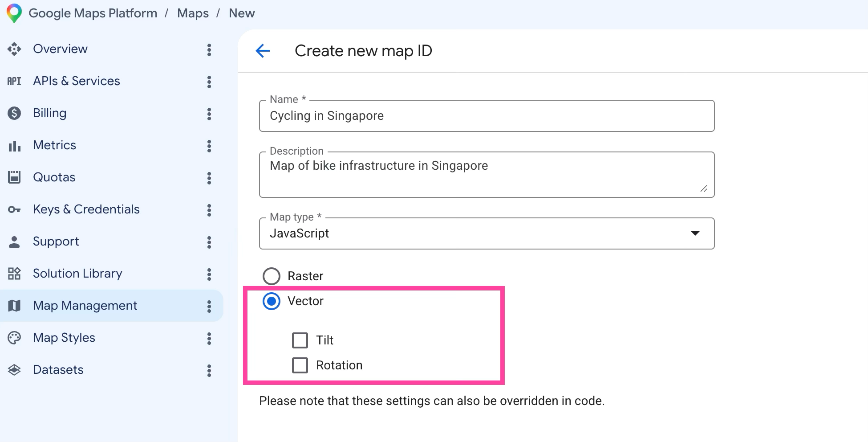Click the Quotas icon

[14, 177]
